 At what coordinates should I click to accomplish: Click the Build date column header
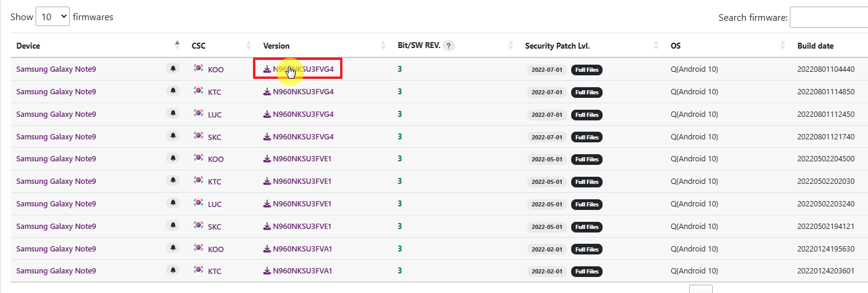coord(815,46)
